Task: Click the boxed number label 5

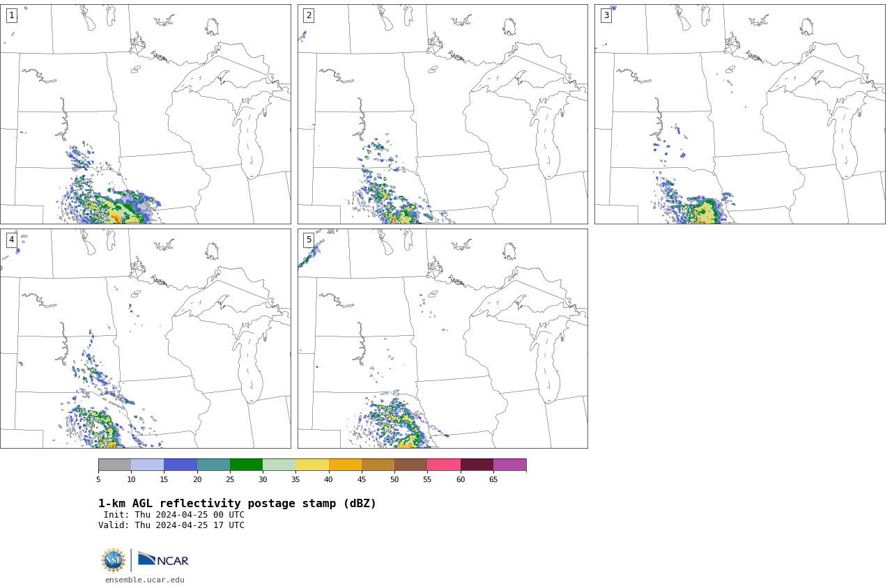Action: pos(309,240)
